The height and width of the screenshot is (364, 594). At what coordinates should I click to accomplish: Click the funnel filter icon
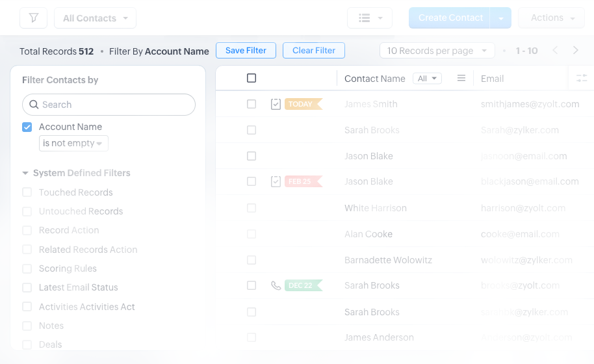33,18
